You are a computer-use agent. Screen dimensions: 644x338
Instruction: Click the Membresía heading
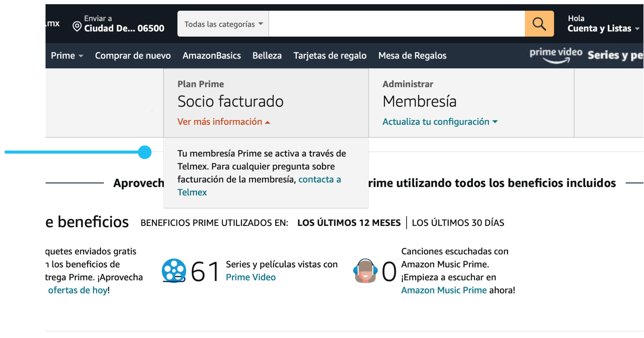[419, 101]
